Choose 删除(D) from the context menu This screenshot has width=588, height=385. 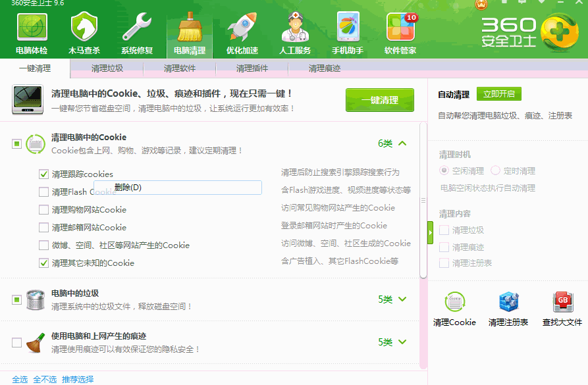point(177,188)
